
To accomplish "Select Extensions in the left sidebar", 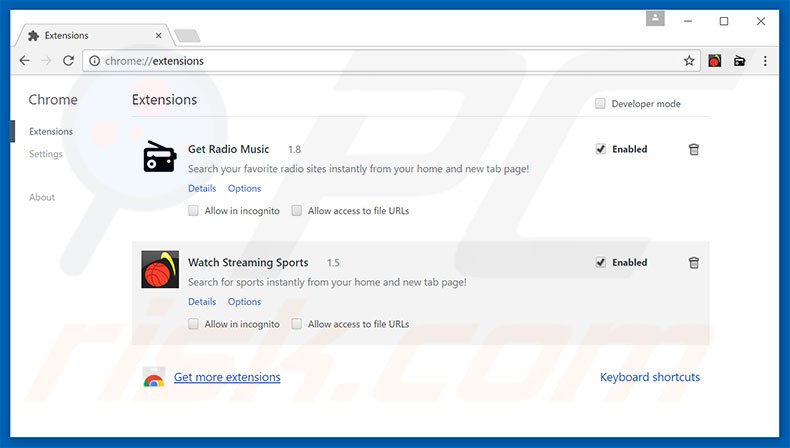I will point(51,132).
